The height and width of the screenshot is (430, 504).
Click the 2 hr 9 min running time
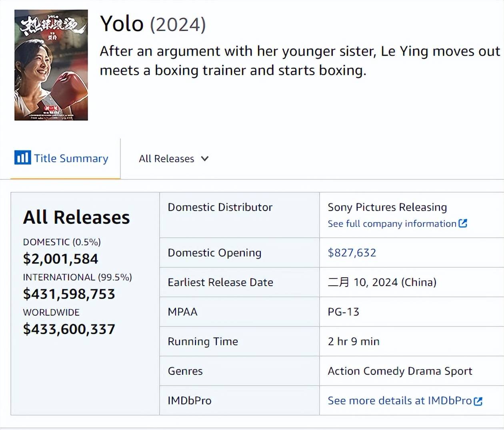pyautogui.click(x=354, y=341)
